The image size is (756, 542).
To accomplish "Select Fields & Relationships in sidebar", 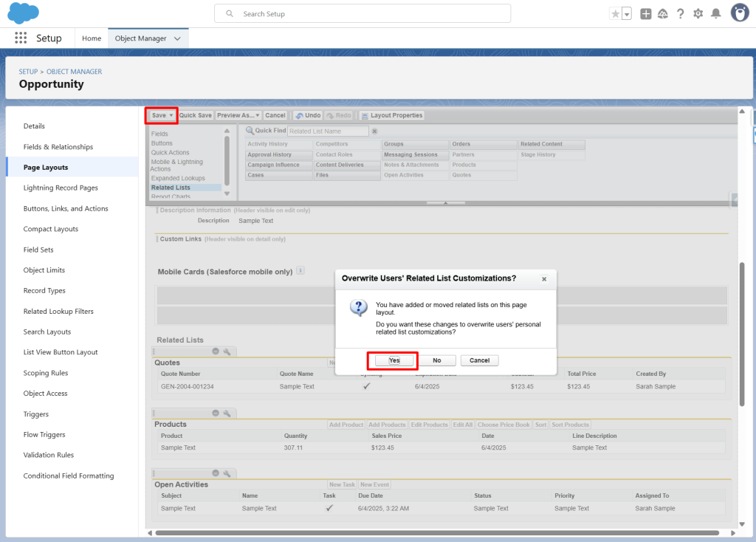I will tap(58, 147).
